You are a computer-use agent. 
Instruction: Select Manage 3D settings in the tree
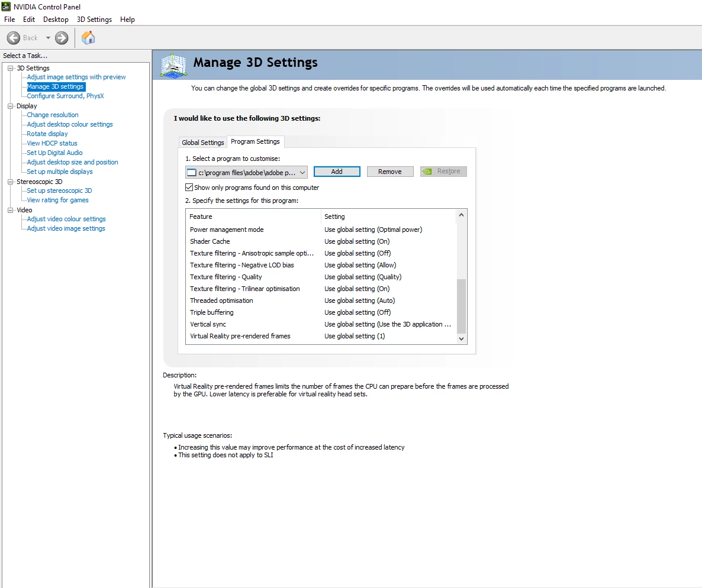pos(56,86)
